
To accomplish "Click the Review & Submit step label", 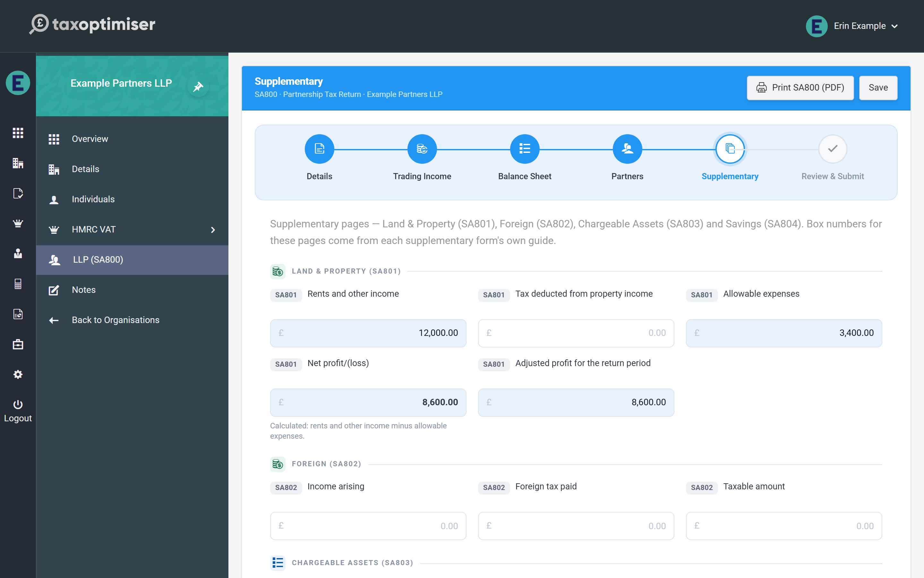I will pos(833,176).
